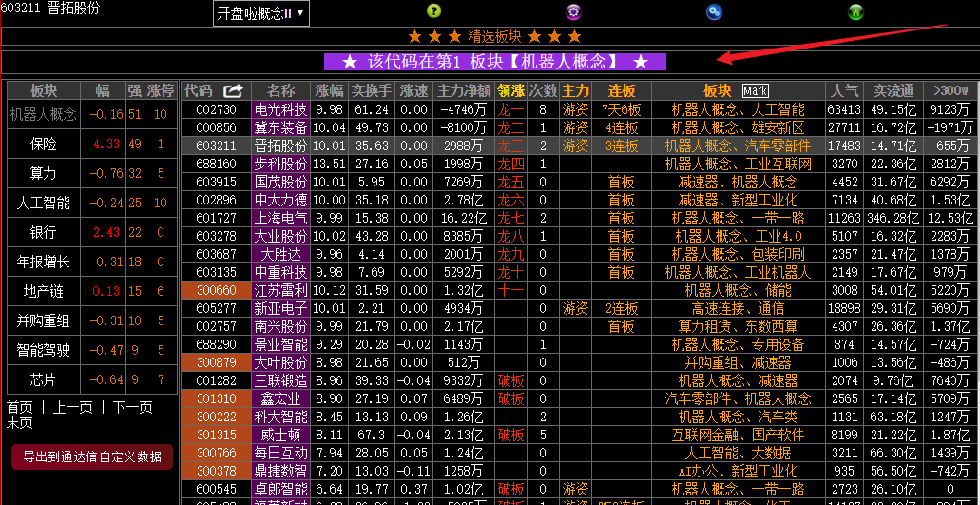Screen dimensions: 980x505
Task: Click the green home icon
Action: [x=855, y=11]
